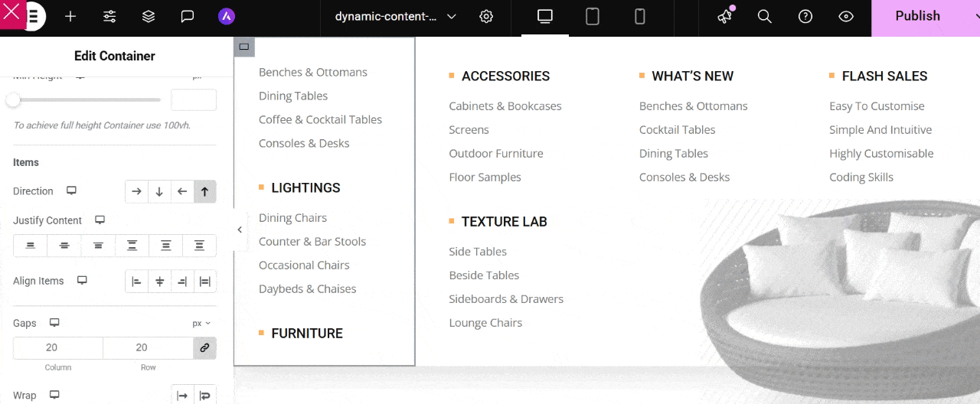980x404 pixels.
Task: Click the Publish button
Action: (917, 17)
